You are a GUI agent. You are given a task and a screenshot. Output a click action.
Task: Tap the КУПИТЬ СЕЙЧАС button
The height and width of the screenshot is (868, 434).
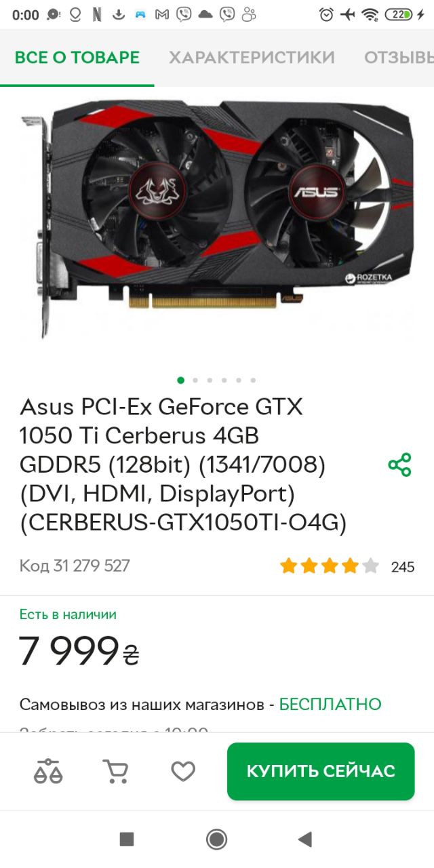pos(321,771)
